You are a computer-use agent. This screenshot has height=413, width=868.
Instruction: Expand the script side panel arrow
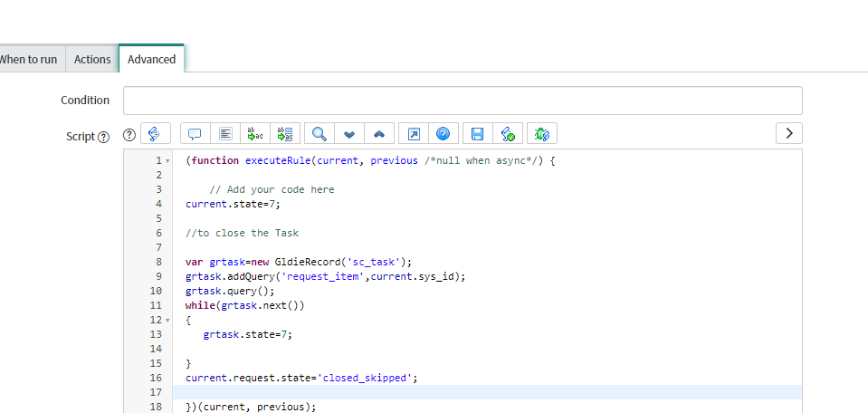point(788,133)
